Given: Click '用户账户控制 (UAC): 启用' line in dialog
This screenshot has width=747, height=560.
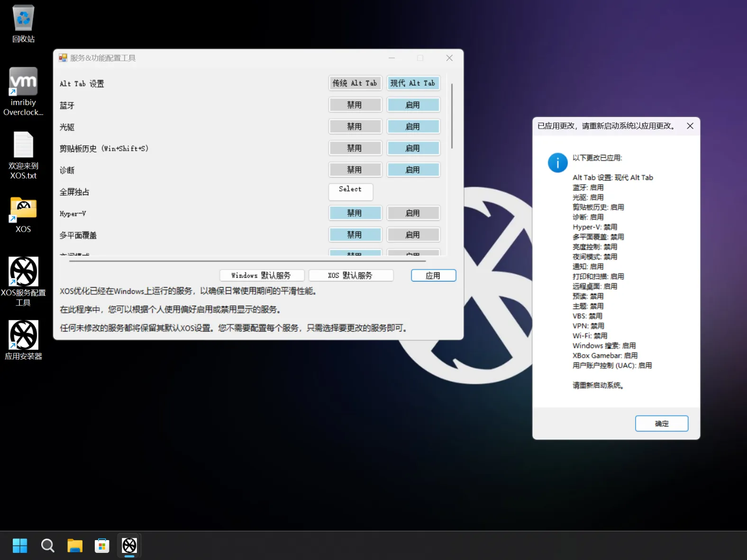Looking at the screenshot, I should click(x=612, y=366).
